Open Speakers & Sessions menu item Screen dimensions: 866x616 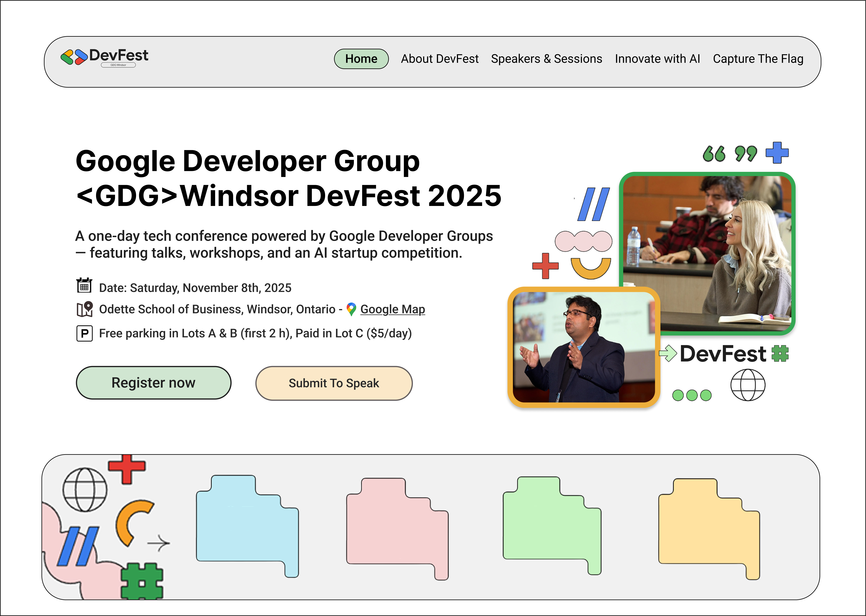coord(546,59)
